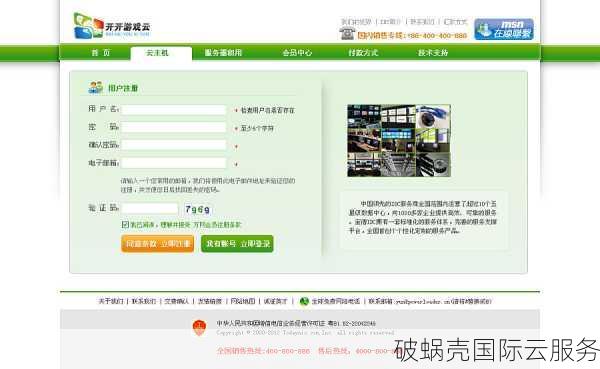Click the 验证码 input field
Screen dimensions: 600x369
[150, 209]
